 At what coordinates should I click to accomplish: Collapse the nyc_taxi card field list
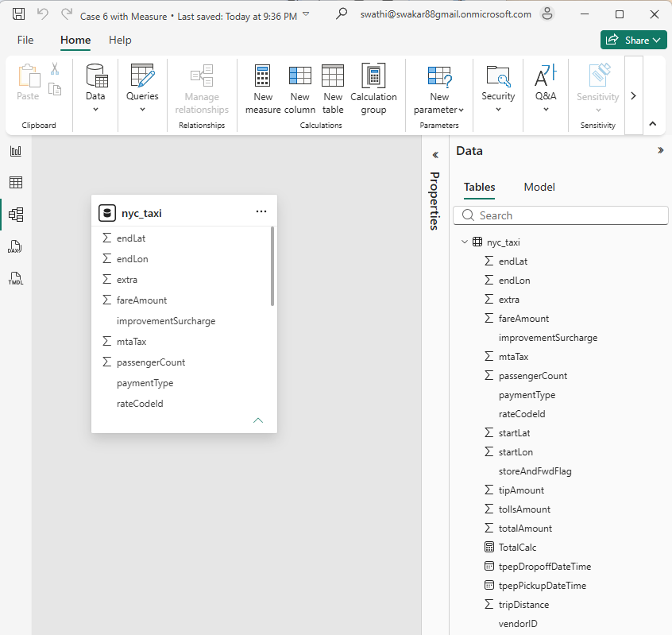click(258, 420)
